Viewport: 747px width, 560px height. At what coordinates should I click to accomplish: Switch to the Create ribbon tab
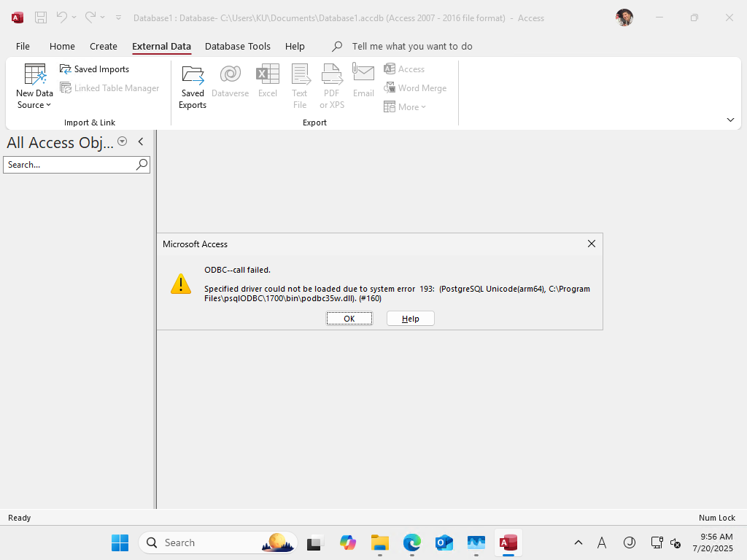coord(104,46)
